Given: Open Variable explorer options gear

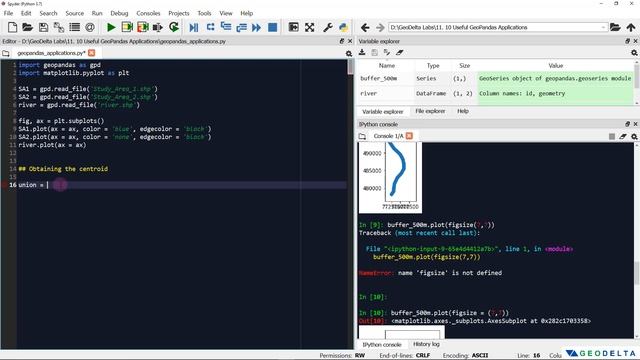Looking at the screenshot, I should [634, 53].
